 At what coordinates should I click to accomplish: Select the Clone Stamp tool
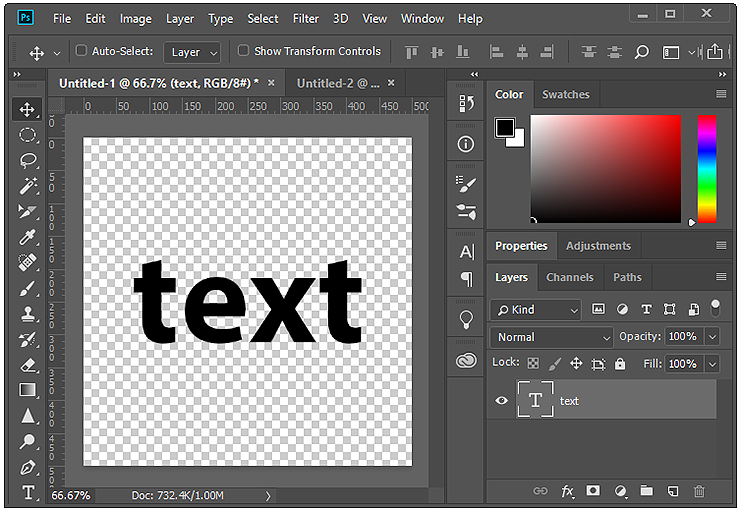[27, 313]
